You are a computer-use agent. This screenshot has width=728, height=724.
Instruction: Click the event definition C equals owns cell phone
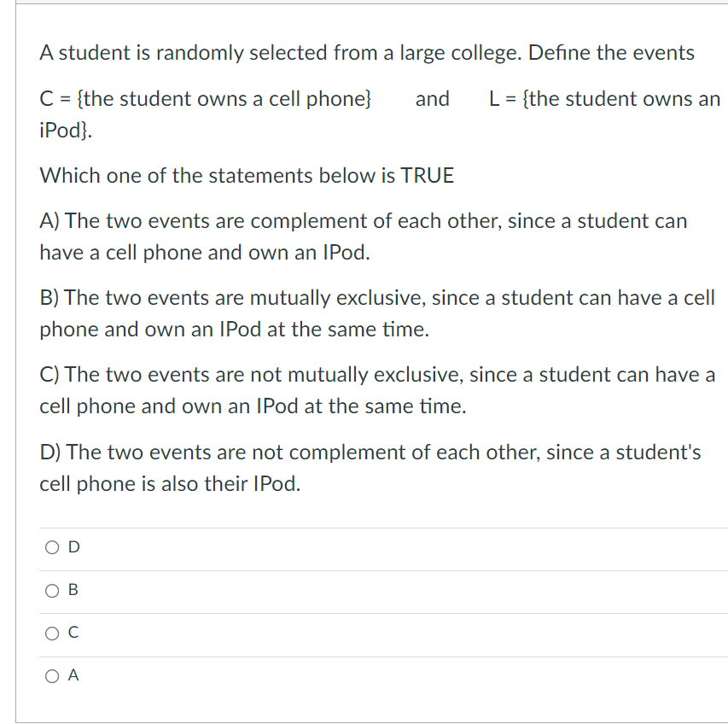(x=205, y=99)
